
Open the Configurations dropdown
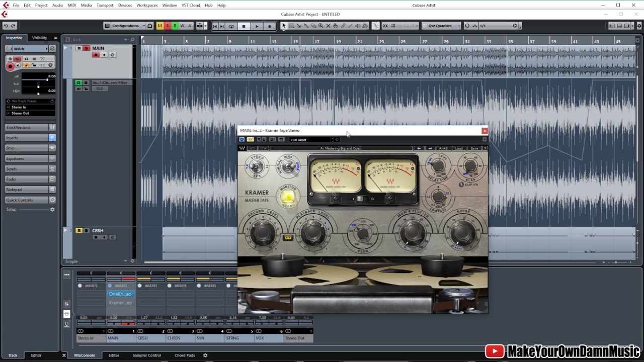[x=124, y=26]
